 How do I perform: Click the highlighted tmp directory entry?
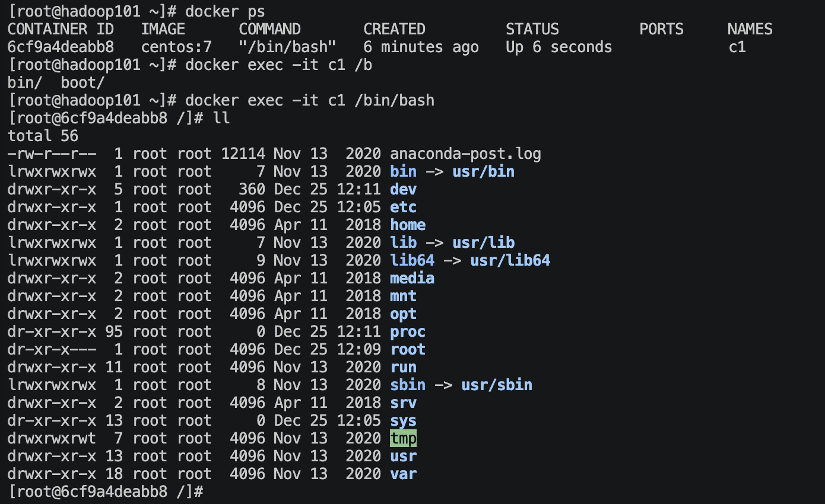(403, 439)
